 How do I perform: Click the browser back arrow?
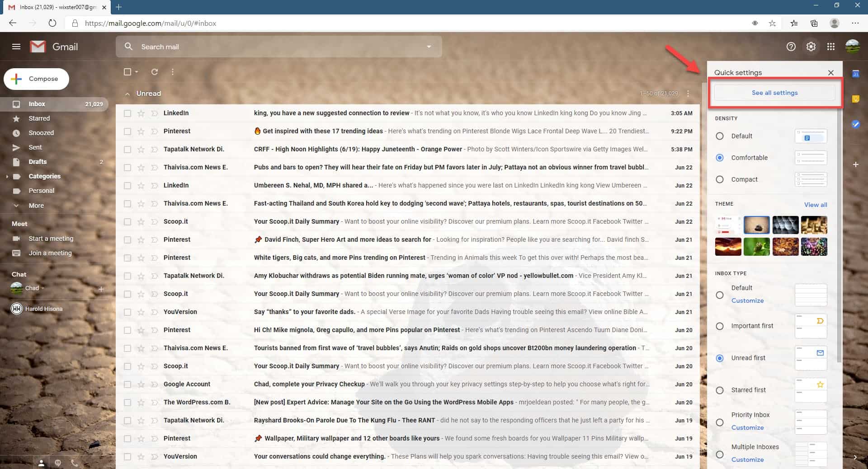(13, 23)
